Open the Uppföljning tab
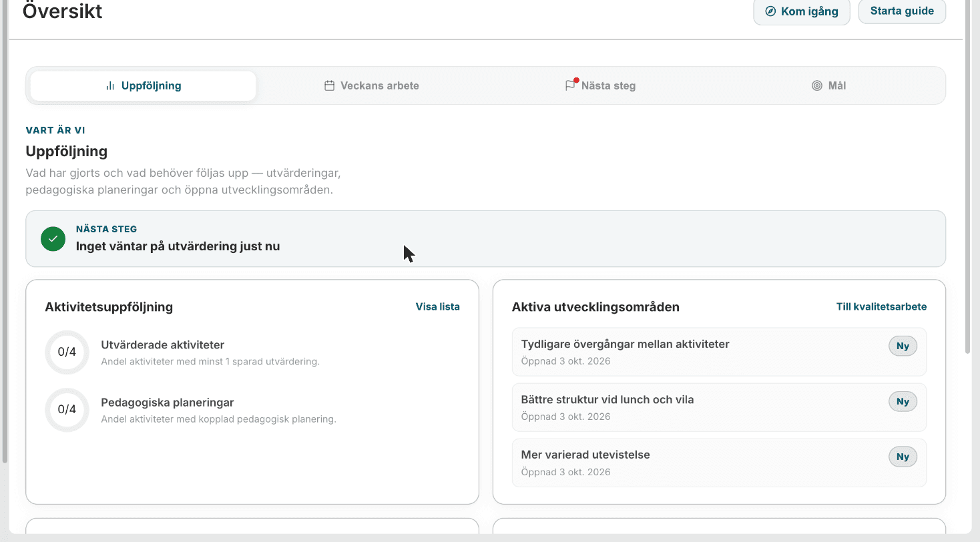Screen dimensions: 980x542 click(x=143, y=85)
